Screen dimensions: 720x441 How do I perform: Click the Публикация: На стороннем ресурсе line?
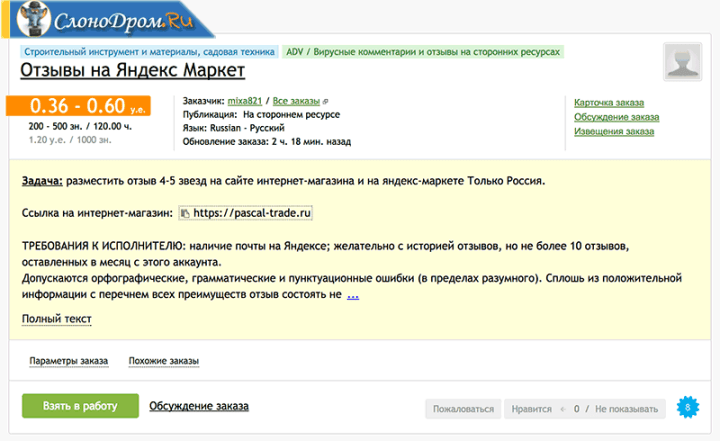(x=261, y=115)
